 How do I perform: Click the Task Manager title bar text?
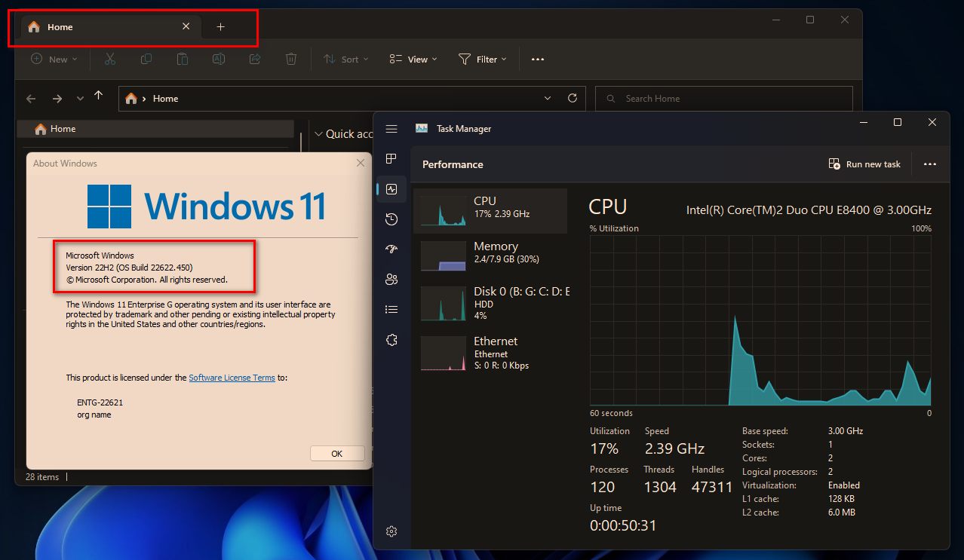pos(464,129)
